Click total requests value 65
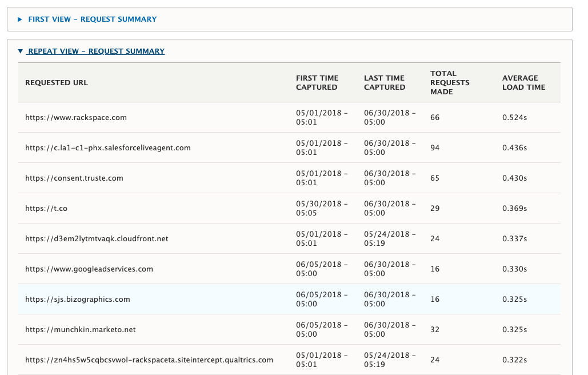 [435, 178]
